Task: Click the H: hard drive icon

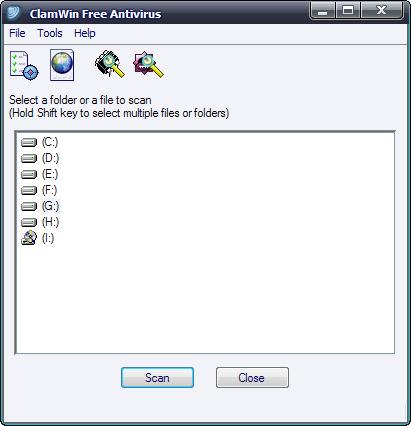Action: point(29,222)
